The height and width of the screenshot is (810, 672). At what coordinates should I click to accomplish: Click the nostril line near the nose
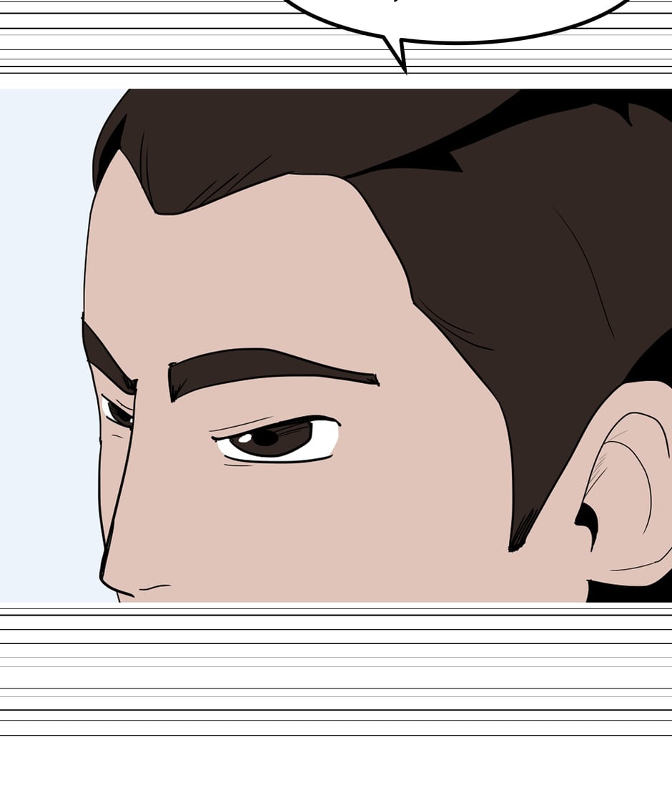(x=154, y=587)
